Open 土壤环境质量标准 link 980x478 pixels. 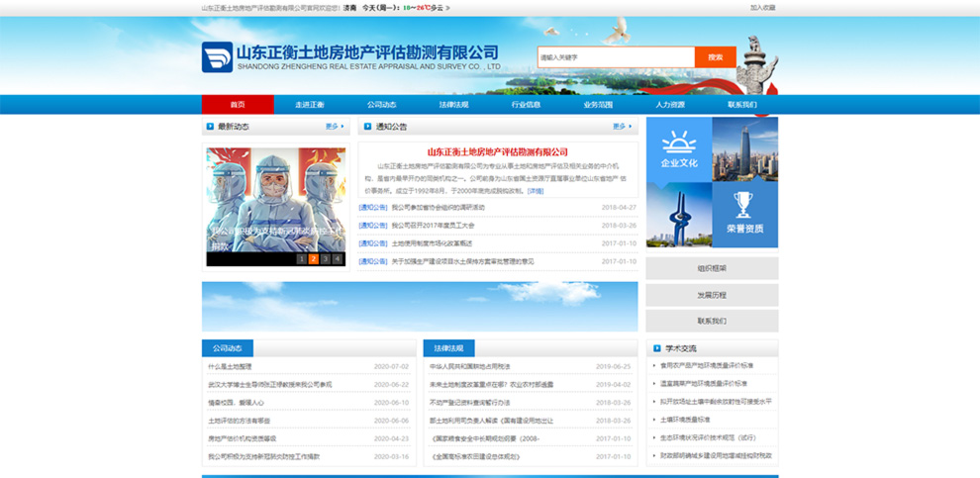click(686, 420)
